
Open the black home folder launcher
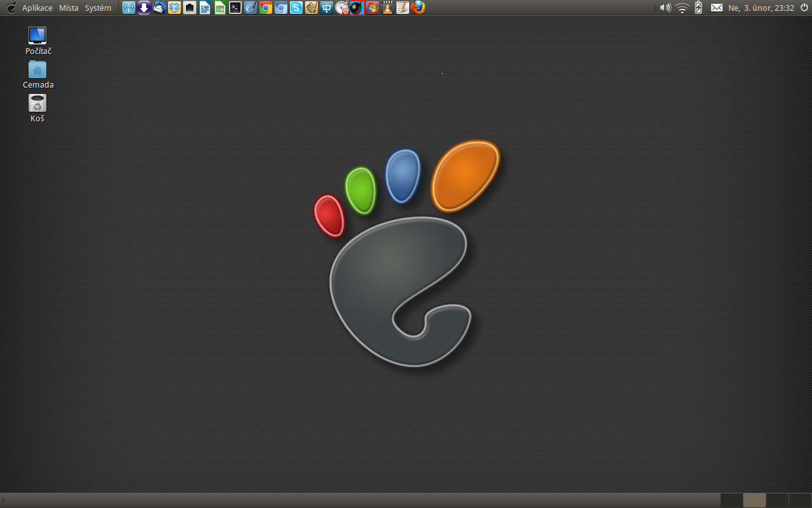[x=190, y=8]
